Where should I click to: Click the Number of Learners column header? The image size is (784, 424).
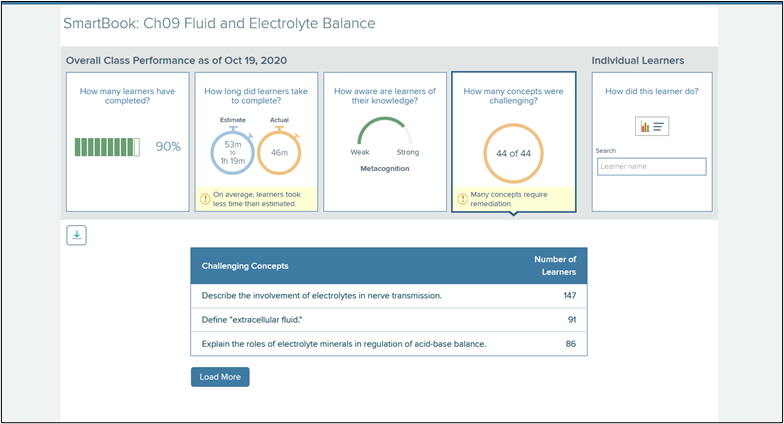[555, 266]
